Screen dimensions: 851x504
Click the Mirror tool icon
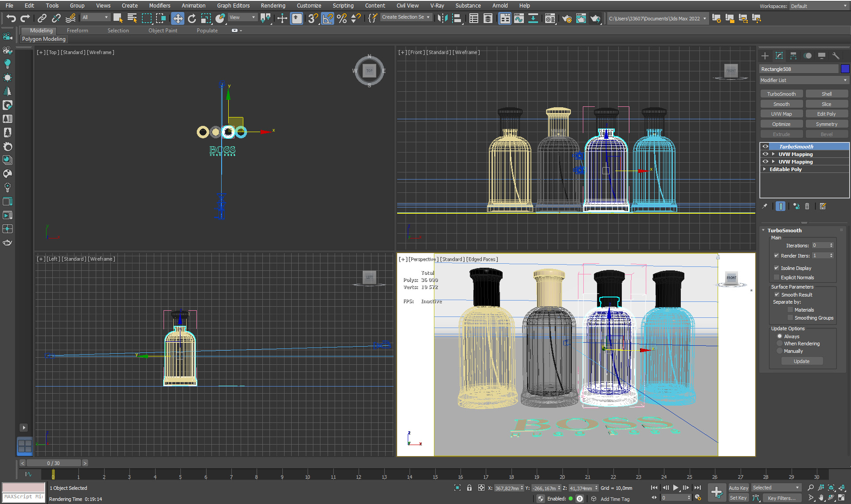(x=442, y=18)
